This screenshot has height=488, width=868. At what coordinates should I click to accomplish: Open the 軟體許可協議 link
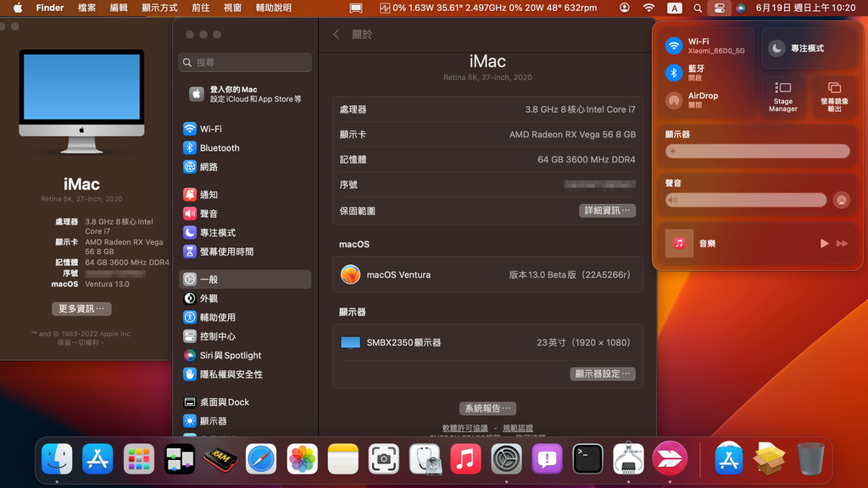point(465,428)
